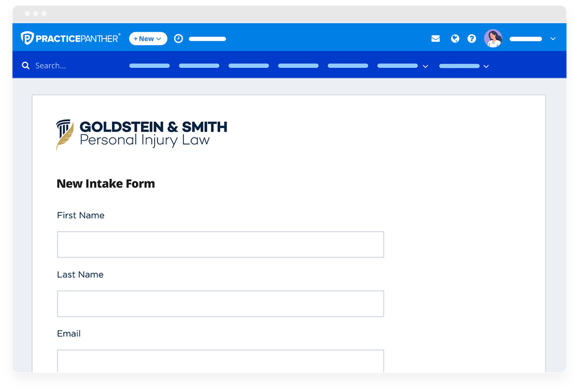Select the fifth navigation menu item
This screenshot has height=392, width=579.
tap(348, 66)
